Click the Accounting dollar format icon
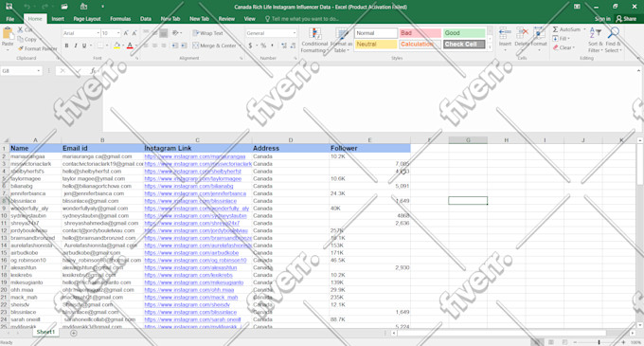The image size is (644, 346). 250,46
